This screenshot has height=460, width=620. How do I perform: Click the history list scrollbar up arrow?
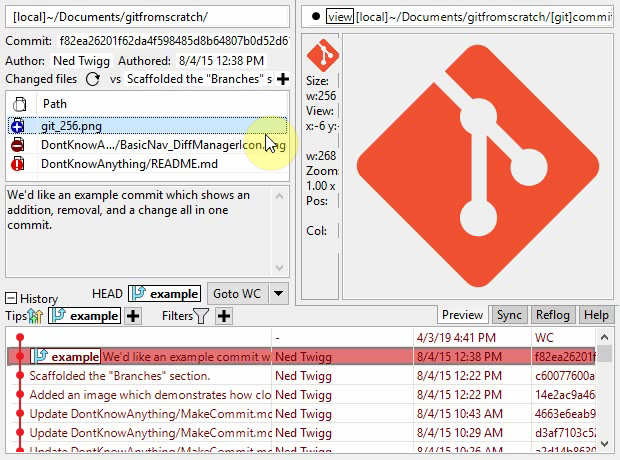pos(604,337)
